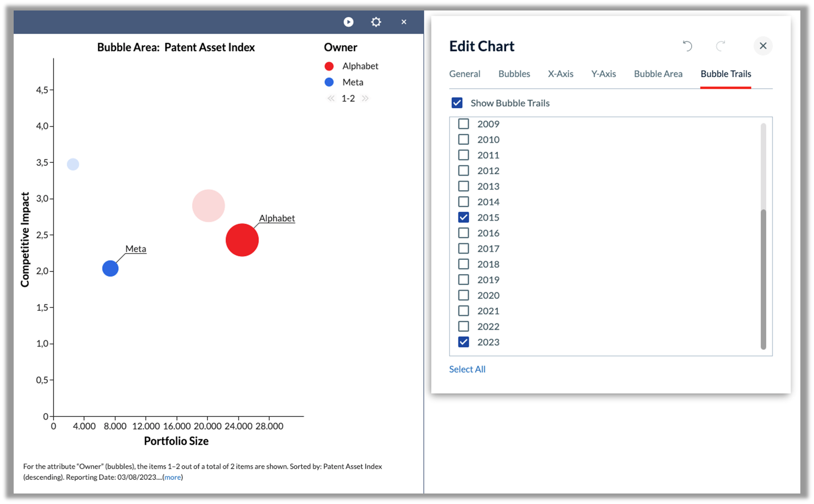This screenshot has height=504, width=814.
Task: Open chart settings gear icon
Action: coord(376,22)
